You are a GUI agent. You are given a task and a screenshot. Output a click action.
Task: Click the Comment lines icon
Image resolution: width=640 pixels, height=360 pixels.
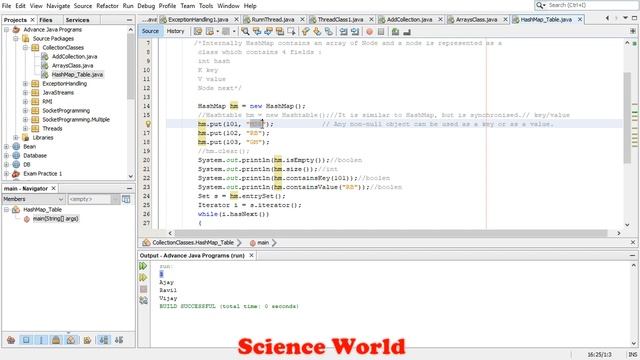pos(395,31)
